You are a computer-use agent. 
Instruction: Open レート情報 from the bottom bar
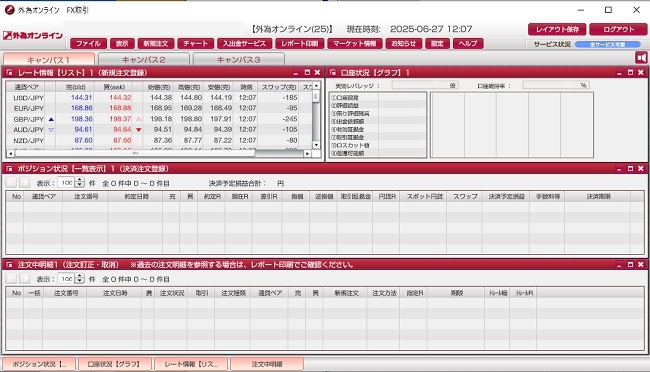(x=191, y=364)
